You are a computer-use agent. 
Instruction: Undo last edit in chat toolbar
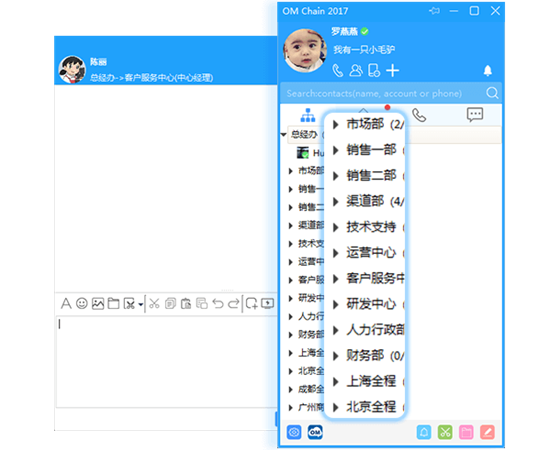tap(218, 304)
